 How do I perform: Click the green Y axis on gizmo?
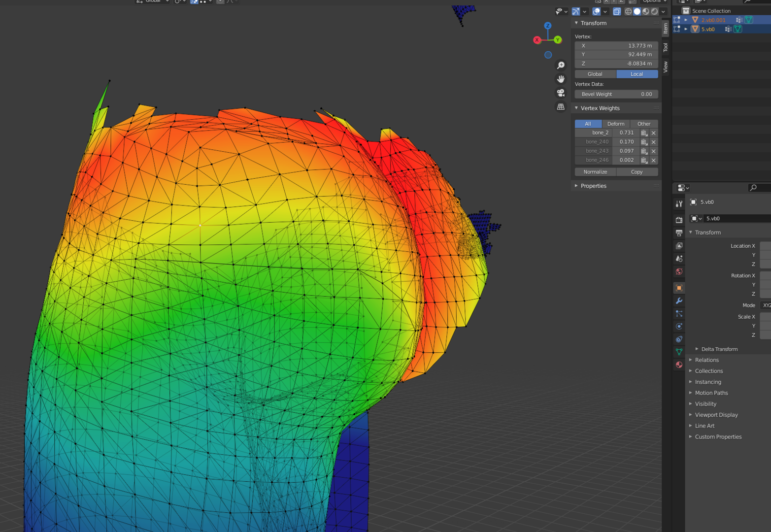coord(558,39)
